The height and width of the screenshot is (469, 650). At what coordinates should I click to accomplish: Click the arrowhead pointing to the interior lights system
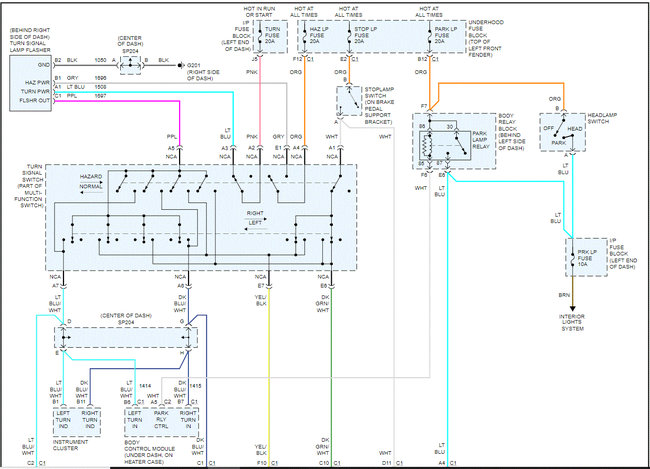click(x=572, y=309)
